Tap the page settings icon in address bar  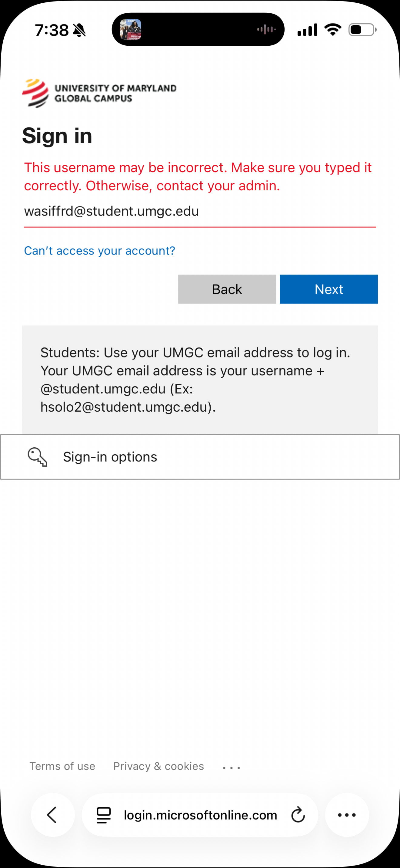[104, 815]
